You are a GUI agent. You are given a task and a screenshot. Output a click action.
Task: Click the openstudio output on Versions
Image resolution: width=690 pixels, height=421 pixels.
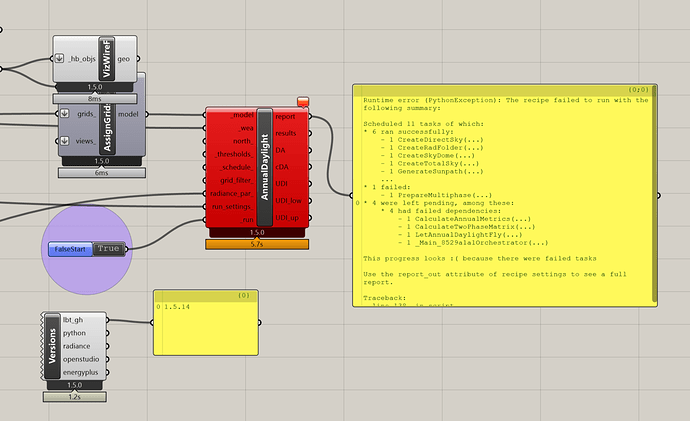pyautogui.click(x=81, y=359)
